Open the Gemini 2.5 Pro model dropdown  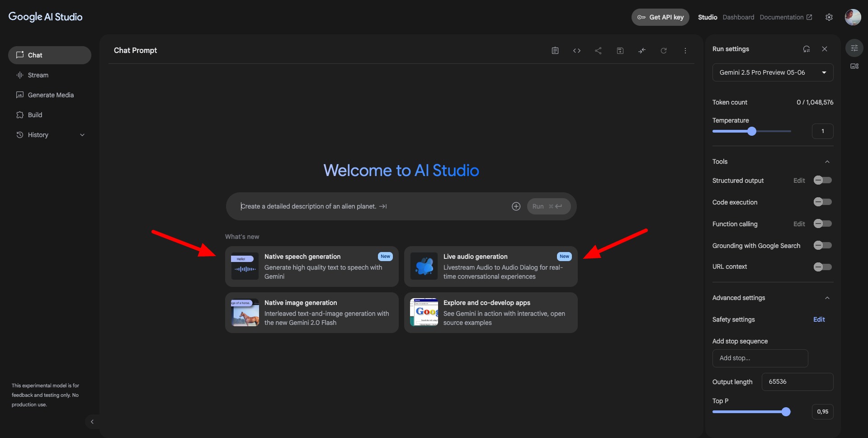click(773, 72)
